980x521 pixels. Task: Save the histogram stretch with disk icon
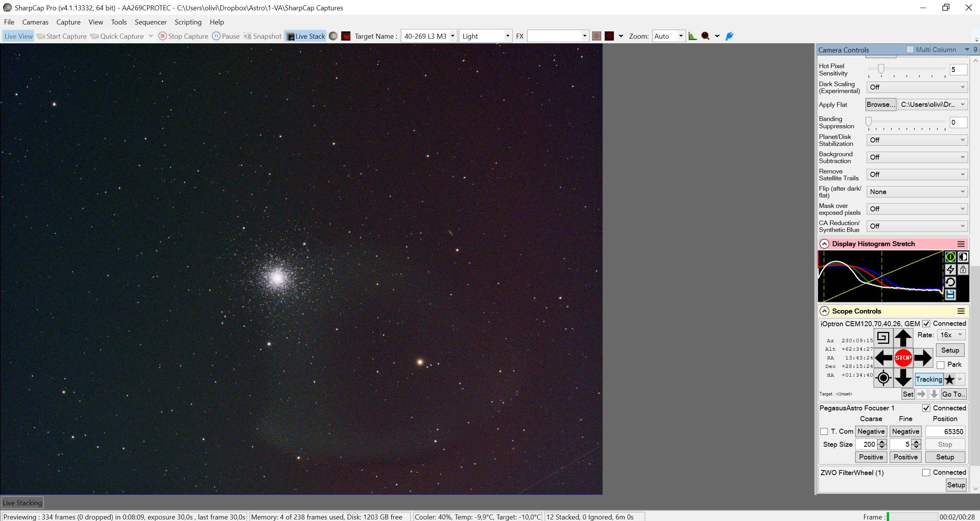pos(950,294)
